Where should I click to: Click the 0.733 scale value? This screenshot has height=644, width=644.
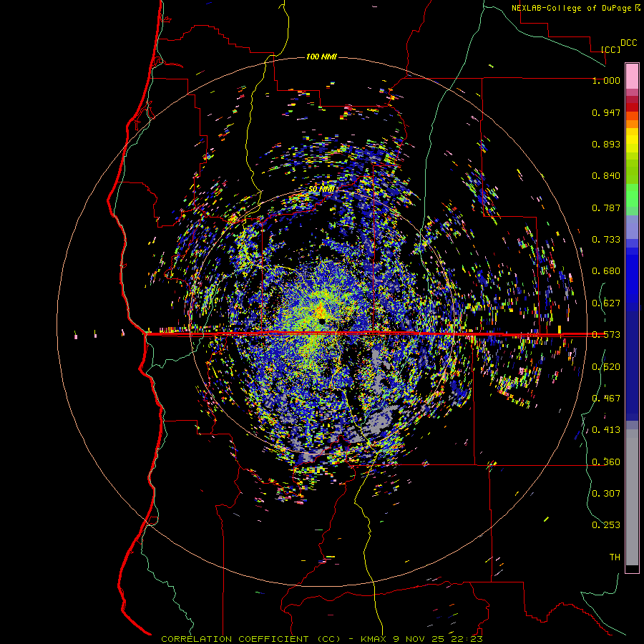click(606, 240)
